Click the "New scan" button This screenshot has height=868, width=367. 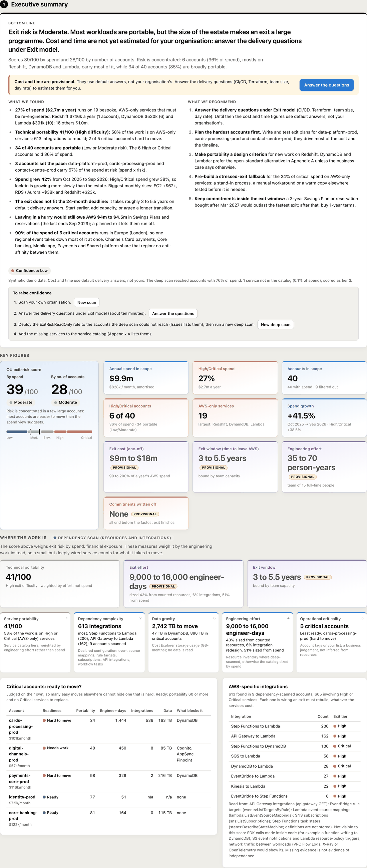[x=87, y=302]
